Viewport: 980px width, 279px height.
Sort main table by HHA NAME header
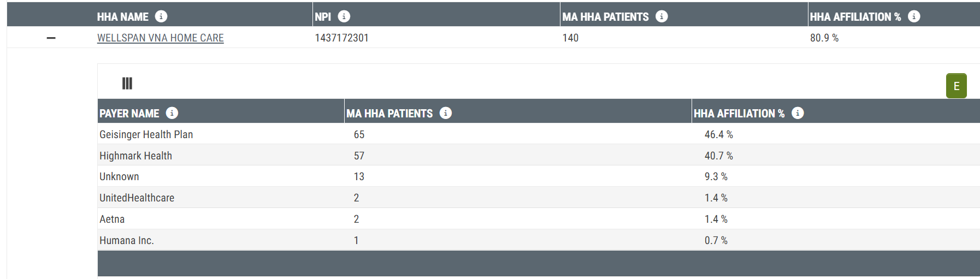tap(123, 17)
